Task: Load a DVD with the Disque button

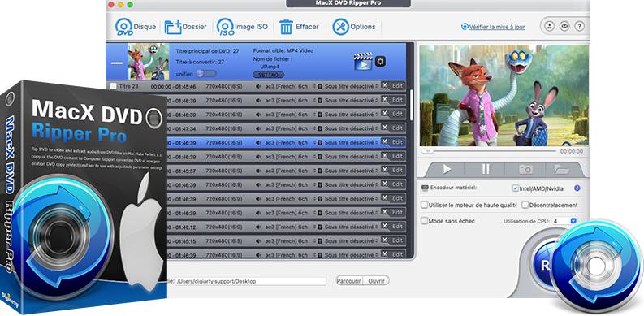Action: click(136, 27)
